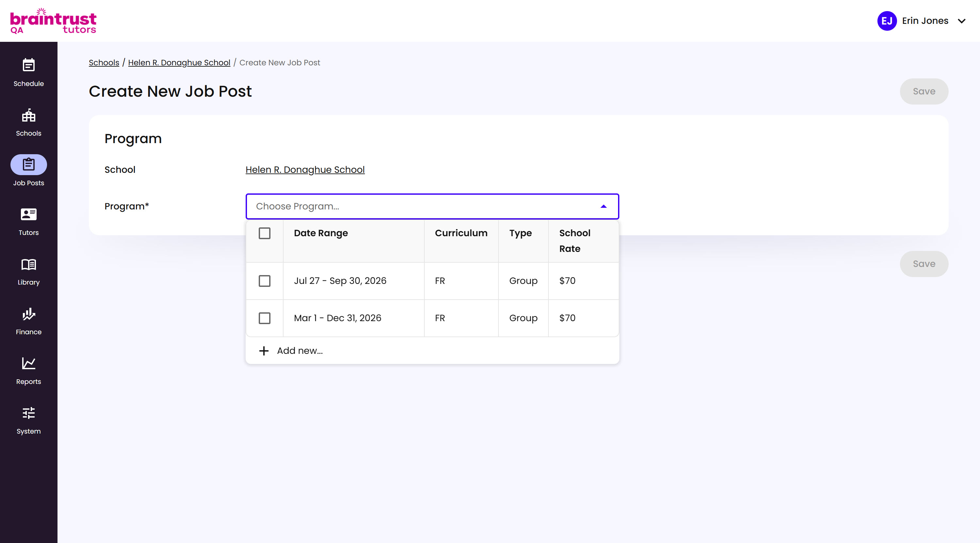
Task: Click the braintrust tutors logo
Action: [53, 21]
